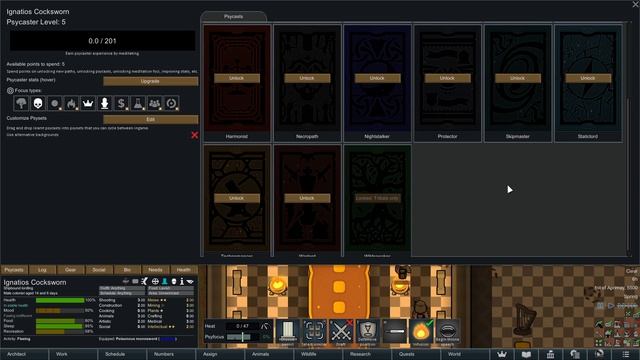Viewport: 640px width, 360px height.
Task: Unlock the Skipmaster path
Action: click(518, 78)
